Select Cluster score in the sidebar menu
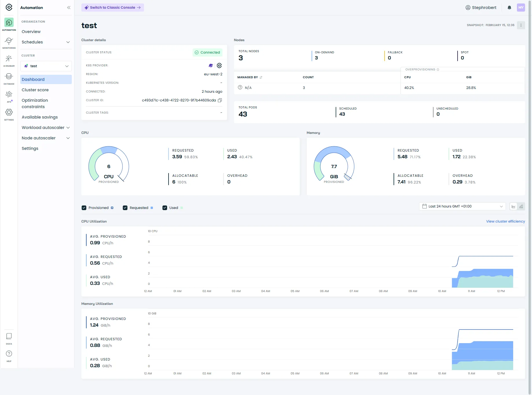 [x=35, y=90]
